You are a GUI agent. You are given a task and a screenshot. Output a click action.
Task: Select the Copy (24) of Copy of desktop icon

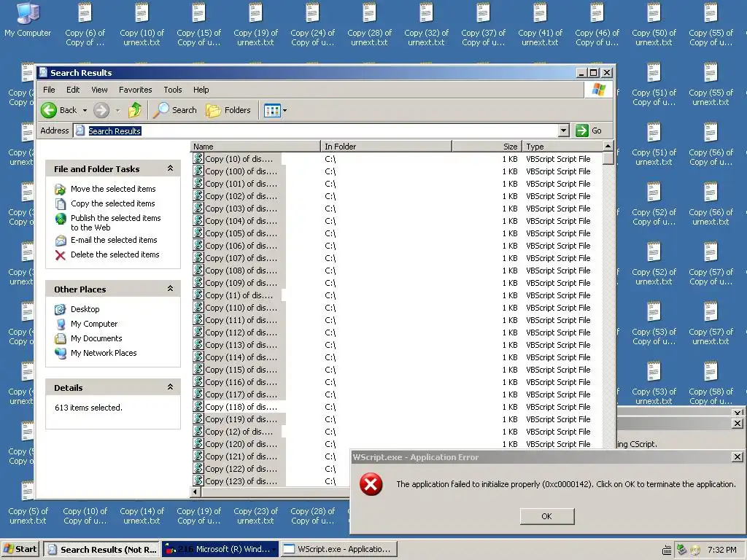click(312, 25)
